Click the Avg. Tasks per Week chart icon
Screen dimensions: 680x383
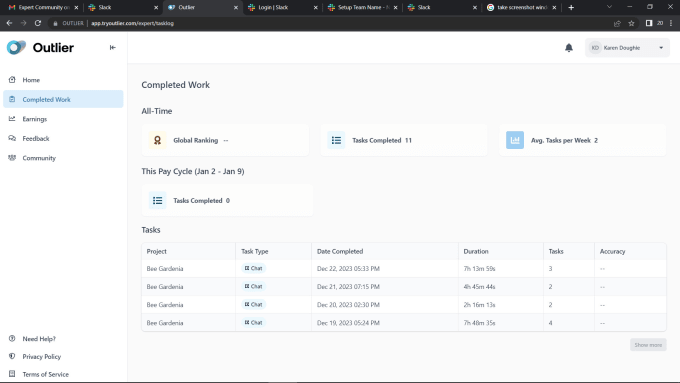click(x=515, y=140)
